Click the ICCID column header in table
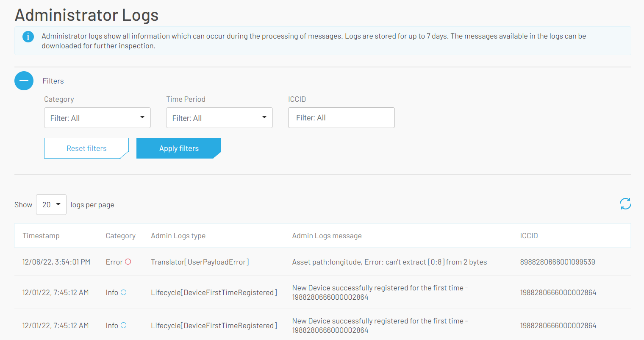This screenshot has height=340, width=644. click(x=529, y=236)
